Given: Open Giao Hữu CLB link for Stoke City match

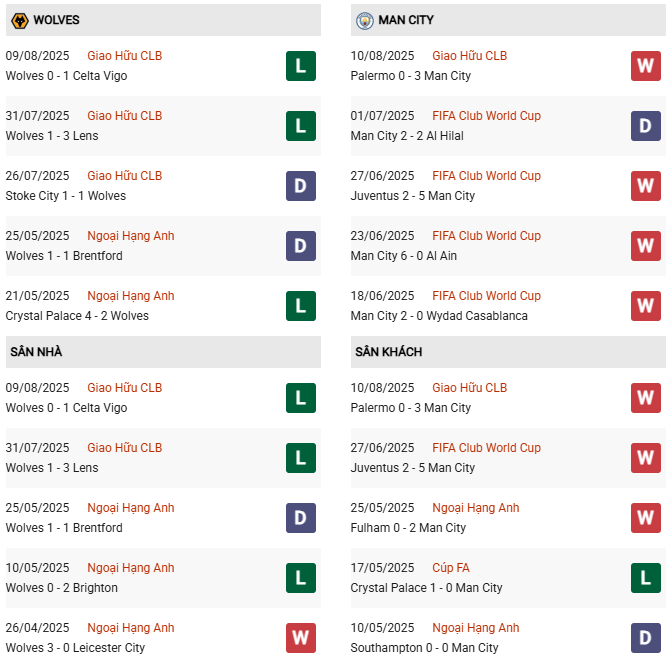Looking at the screenshot, I should [x=124, y=176].
